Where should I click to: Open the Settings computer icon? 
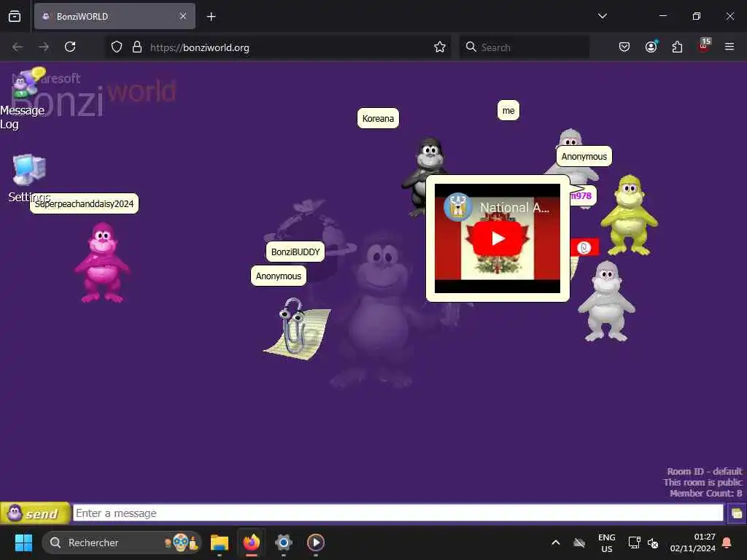coord(29,169)
